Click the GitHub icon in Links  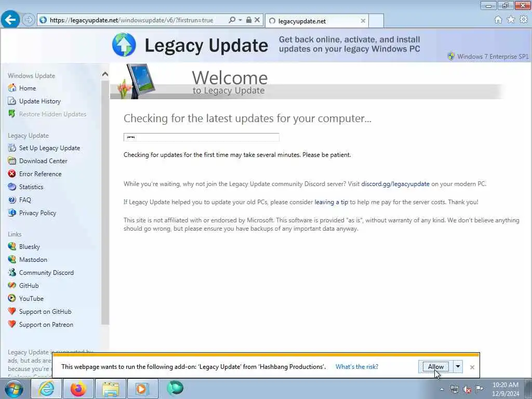(x=12, y=285)
